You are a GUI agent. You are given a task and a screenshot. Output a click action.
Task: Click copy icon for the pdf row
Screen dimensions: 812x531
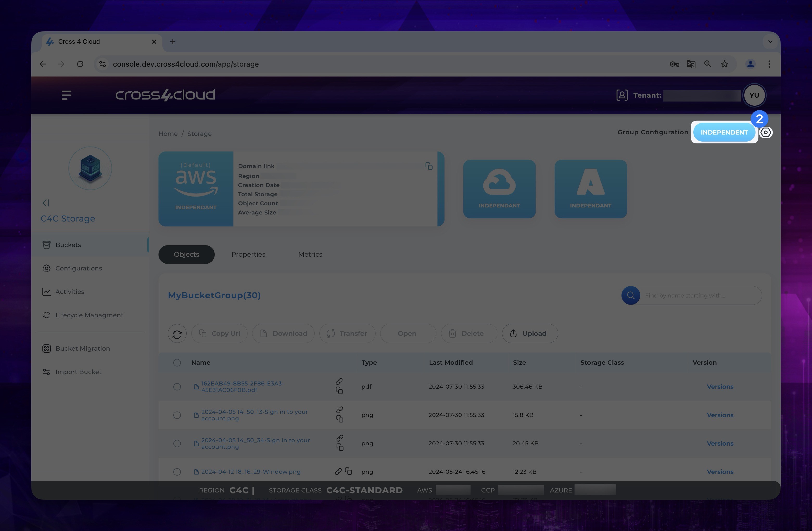[339, 391]
